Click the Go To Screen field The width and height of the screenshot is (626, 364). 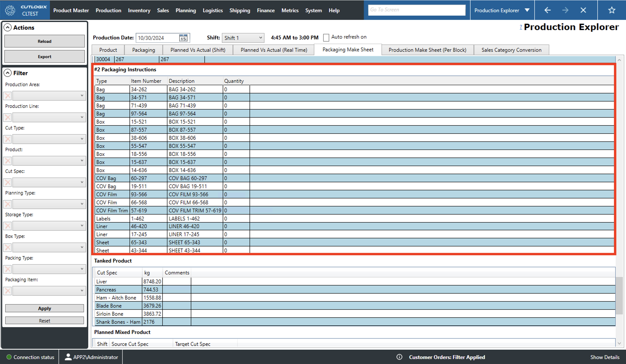pyautogui.click(x=416, y=10)
